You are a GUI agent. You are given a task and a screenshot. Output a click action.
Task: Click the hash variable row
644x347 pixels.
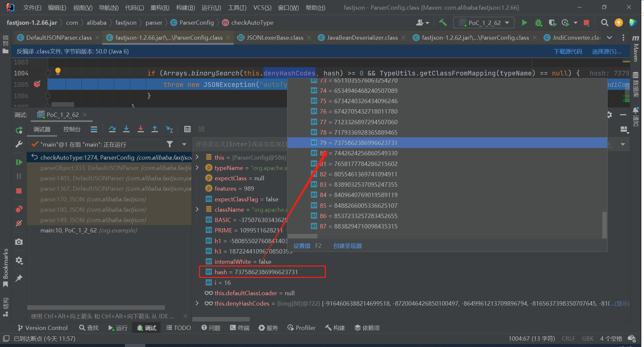tap(262, 272)
